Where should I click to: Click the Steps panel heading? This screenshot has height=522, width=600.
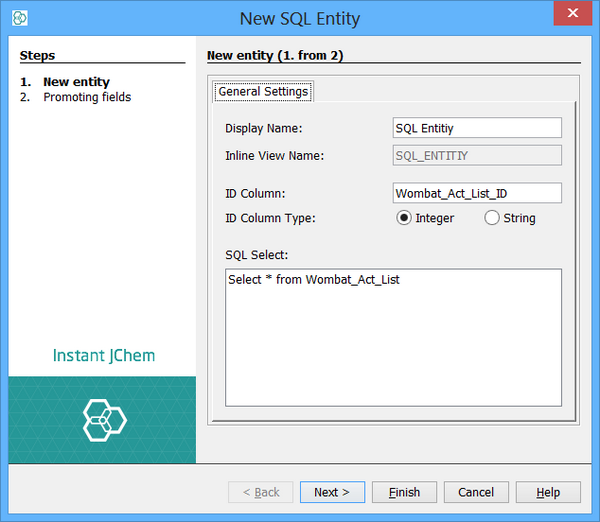[x=38, y=56]
